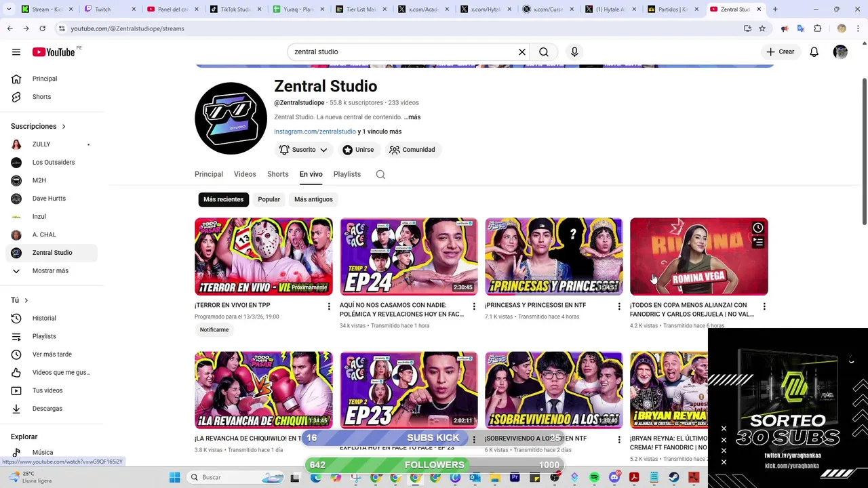This screenshot has height=488, width=868.
Task: Open the notifications bell
Action: coord(814,52)
